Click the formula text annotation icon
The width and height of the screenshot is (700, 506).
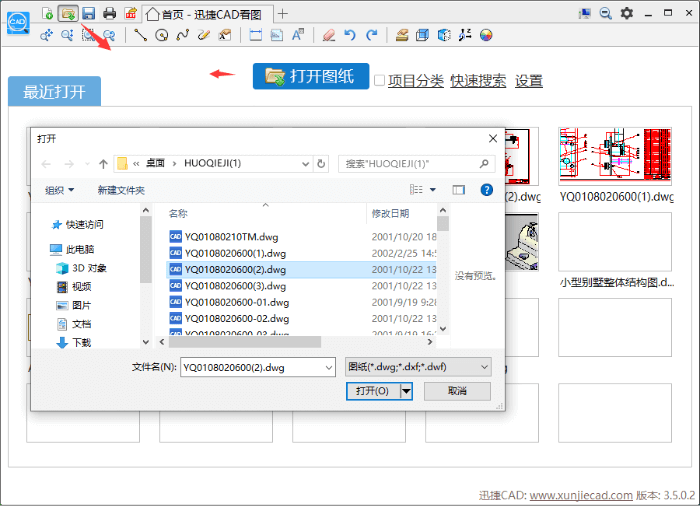225,35
